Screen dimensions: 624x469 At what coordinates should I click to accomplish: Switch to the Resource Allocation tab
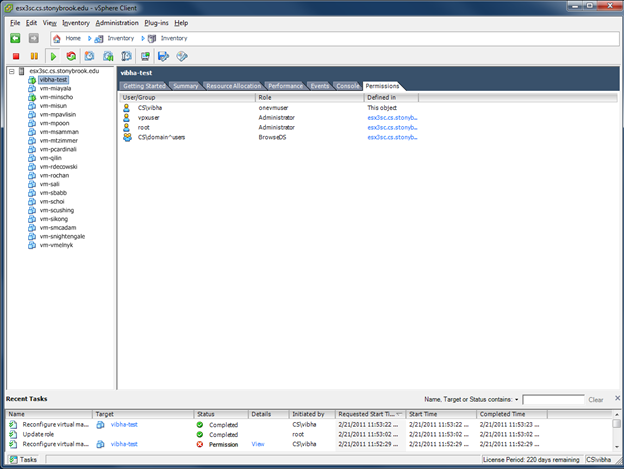[x=234, y=86]
